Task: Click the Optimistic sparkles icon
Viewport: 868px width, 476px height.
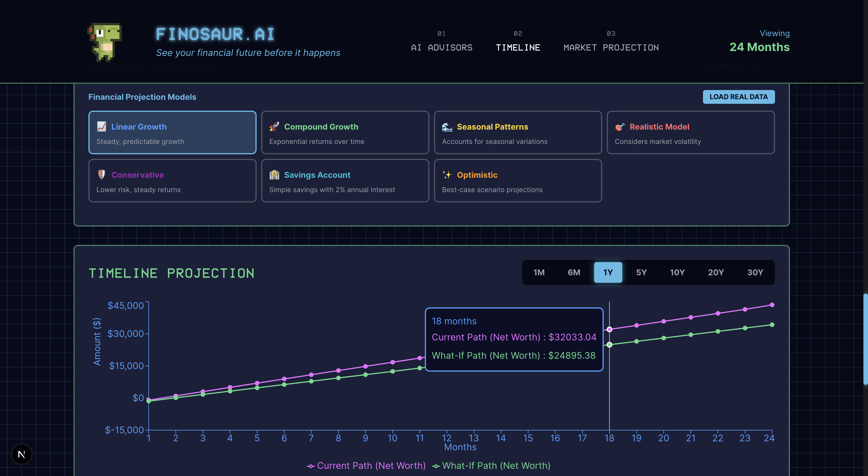Action: [x=447, y=175]
